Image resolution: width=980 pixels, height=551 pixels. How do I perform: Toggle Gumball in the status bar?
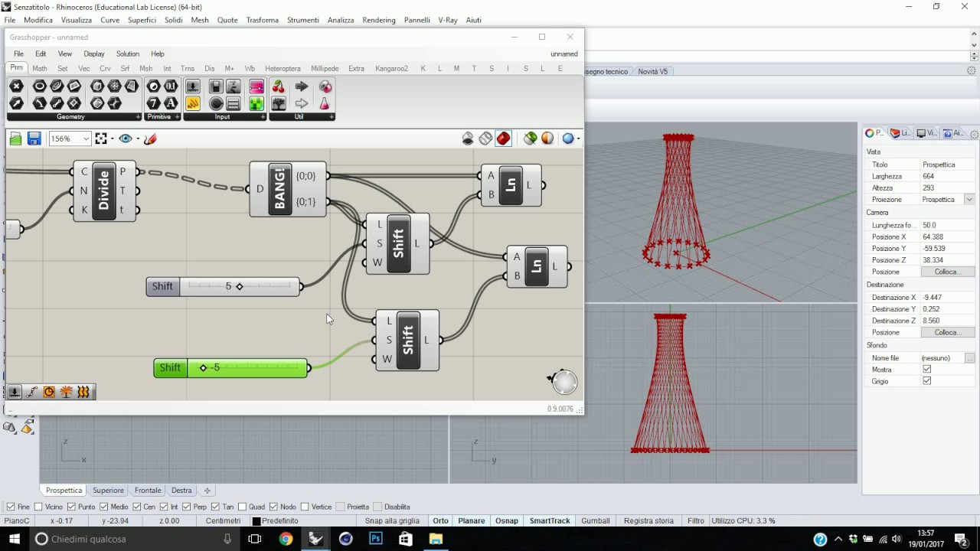[x=596, y=521]
